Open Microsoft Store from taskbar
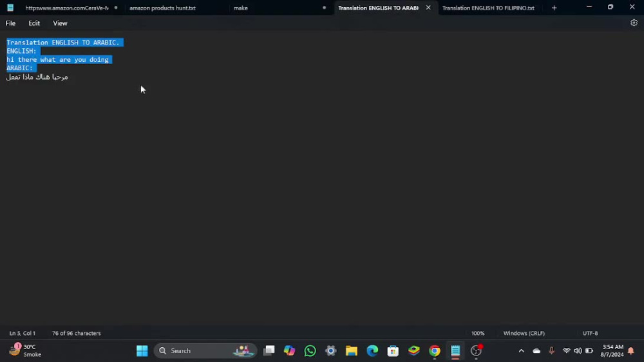 [x=393, y=350]
